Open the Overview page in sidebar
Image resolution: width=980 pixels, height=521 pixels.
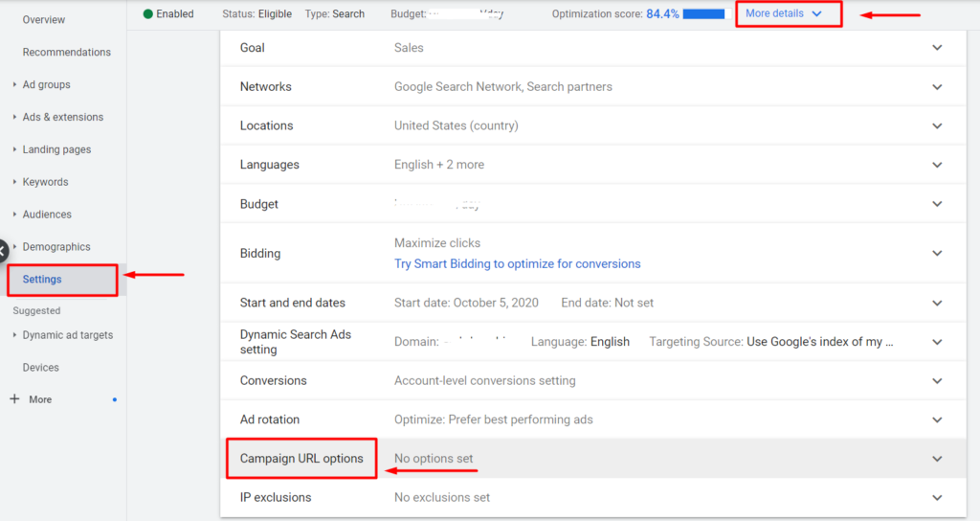44,19
